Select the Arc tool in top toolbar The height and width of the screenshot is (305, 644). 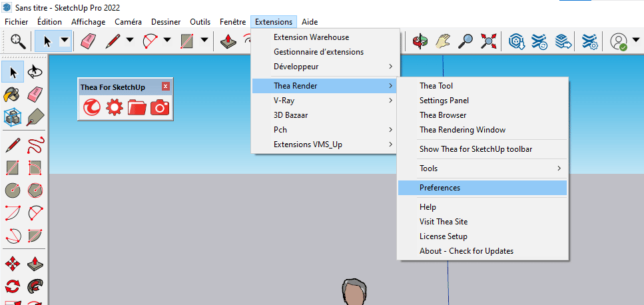(x=151, y=41)
